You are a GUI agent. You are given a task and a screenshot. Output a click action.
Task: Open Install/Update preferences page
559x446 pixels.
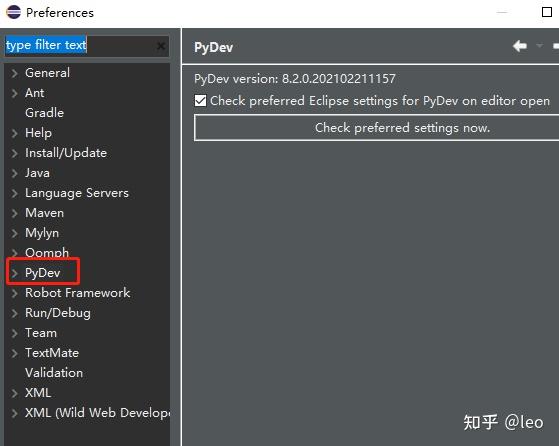coord(66,153)
